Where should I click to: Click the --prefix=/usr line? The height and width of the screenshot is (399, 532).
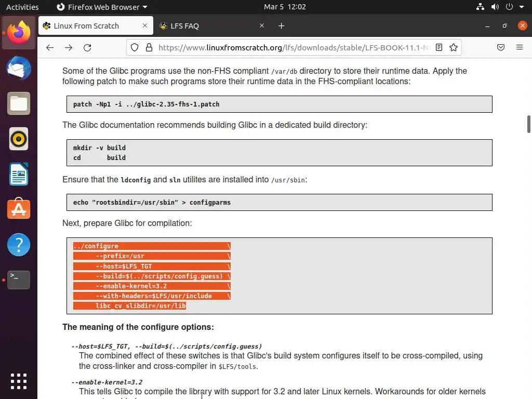152,256
